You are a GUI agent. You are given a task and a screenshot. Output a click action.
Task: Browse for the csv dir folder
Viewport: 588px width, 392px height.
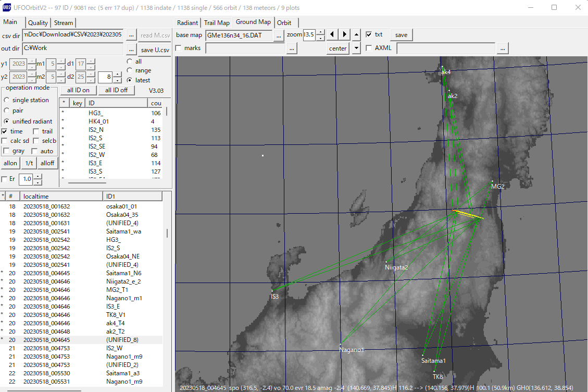131,35
